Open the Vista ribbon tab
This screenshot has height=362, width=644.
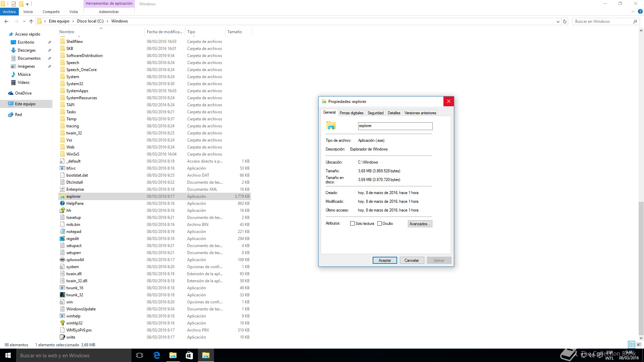point(73,12)
